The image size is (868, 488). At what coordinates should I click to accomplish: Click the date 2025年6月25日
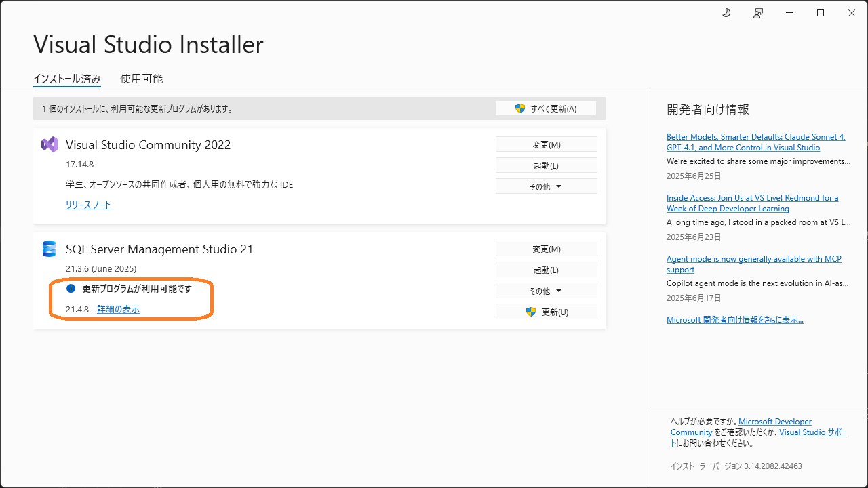tap(694, 176)
